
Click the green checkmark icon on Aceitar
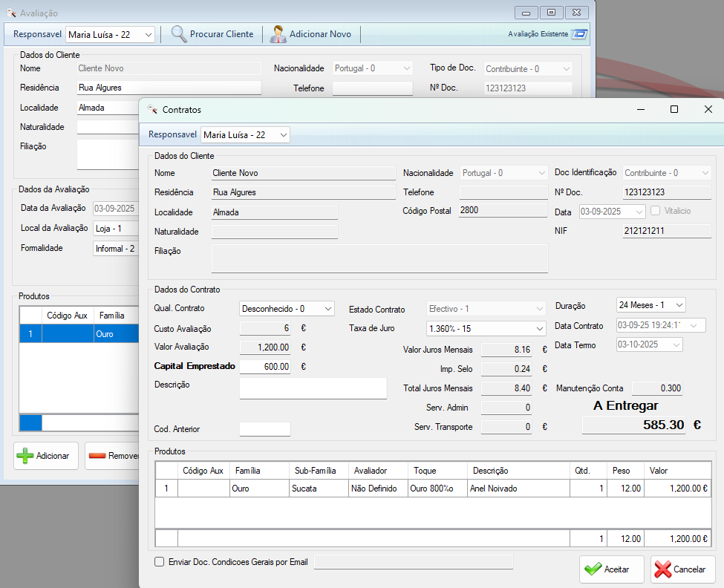point(593,569)
